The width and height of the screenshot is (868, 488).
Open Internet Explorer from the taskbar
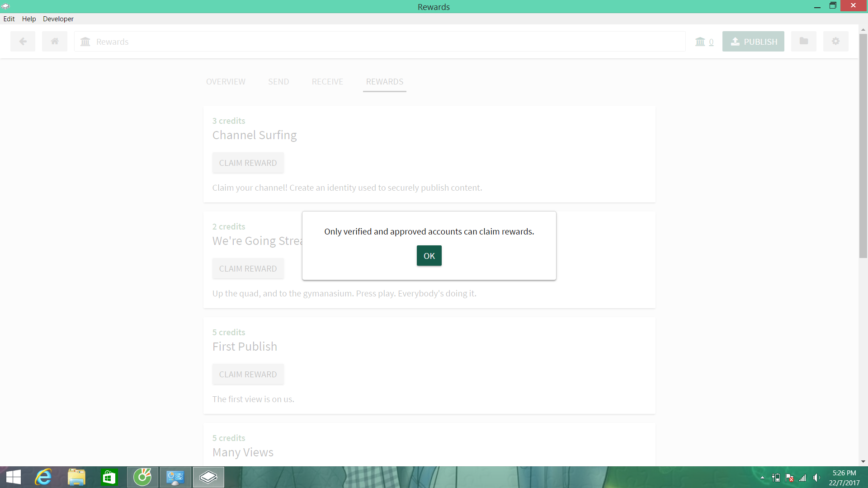(x=43, y=477)
